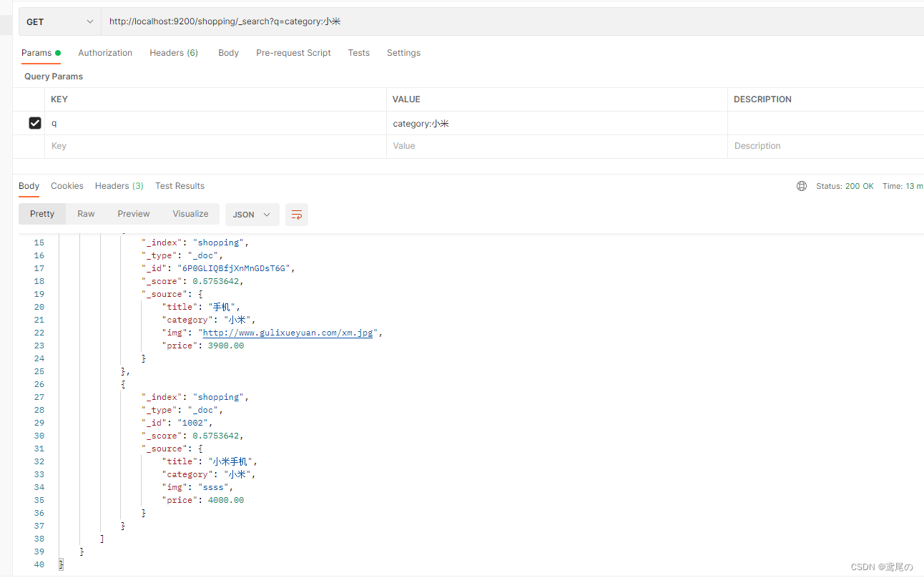924x578 pixels.
Task: Uncheck the q query parameter checkbox
Action: pos(34,123)
